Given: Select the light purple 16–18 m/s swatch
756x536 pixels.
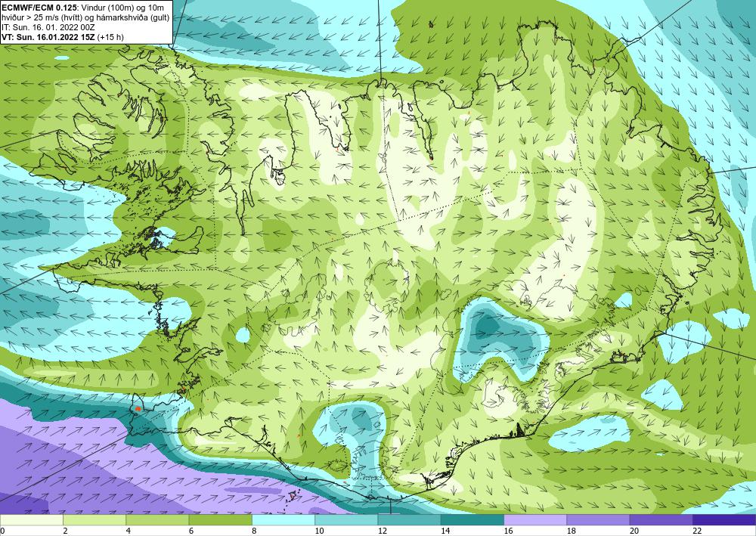Looking at the screenshot, I should [x=535, y=520].
